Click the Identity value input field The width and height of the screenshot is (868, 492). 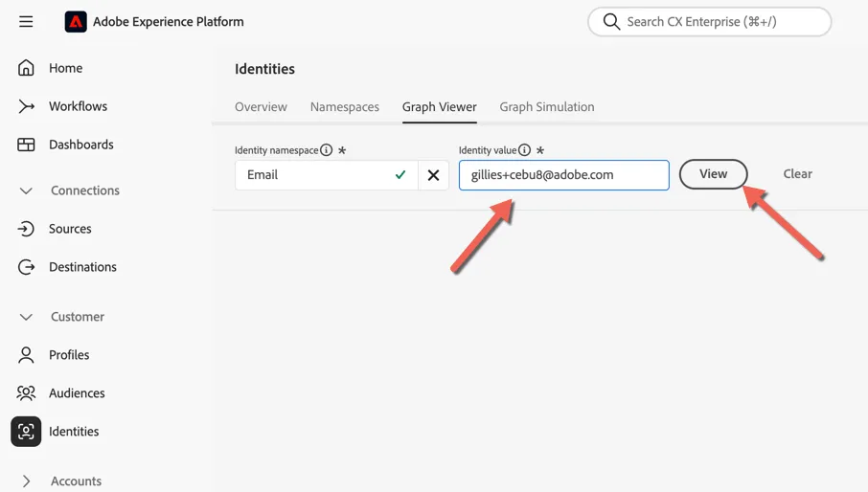[564, 175]
